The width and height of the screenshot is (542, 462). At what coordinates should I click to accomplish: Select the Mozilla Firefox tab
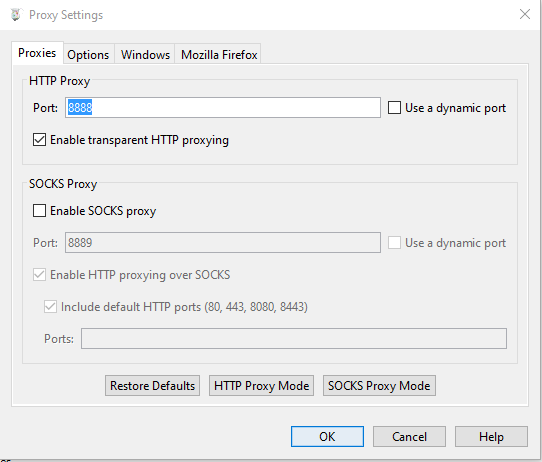click(219, 55)
